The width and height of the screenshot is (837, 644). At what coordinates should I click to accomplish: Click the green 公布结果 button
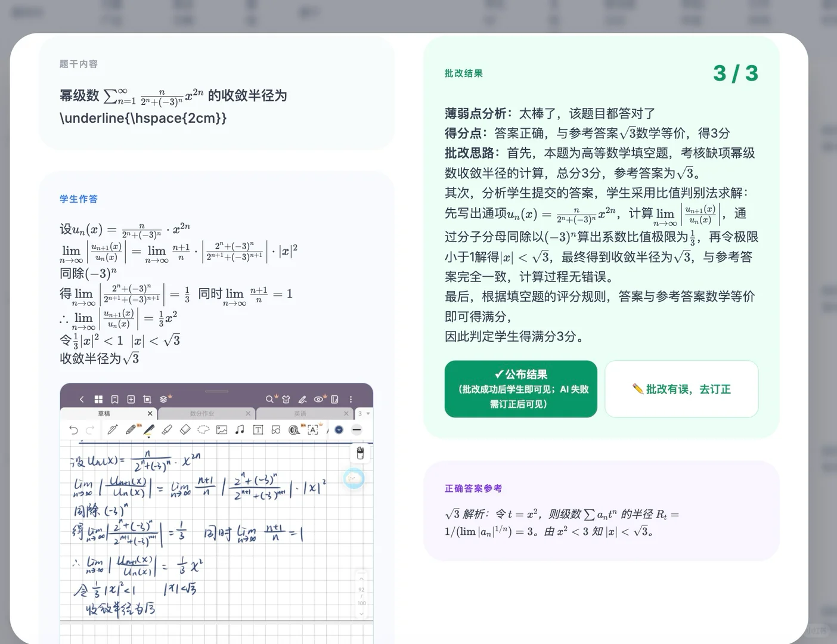click(521, 389)
